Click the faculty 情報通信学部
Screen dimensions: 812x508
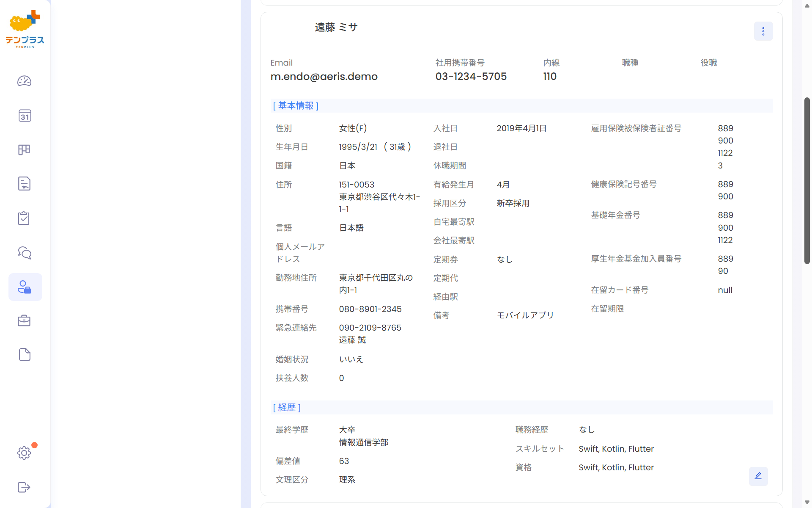(x=364, y=442)
